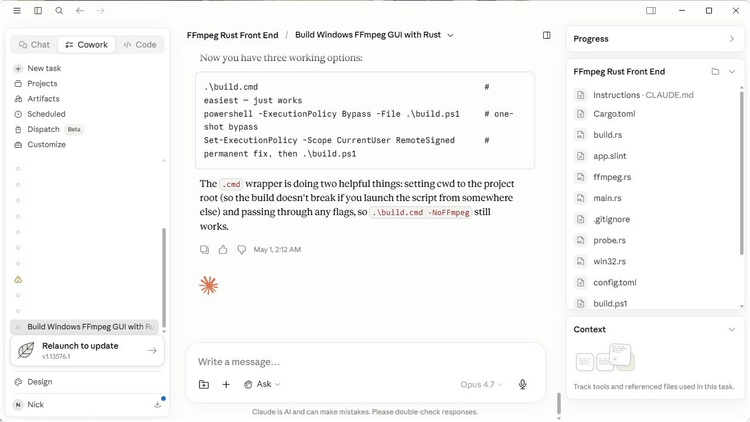Click the microphone voice input icon
This screenshot has height=422, width=750.
pyautogui.click(x=523, y=384)
